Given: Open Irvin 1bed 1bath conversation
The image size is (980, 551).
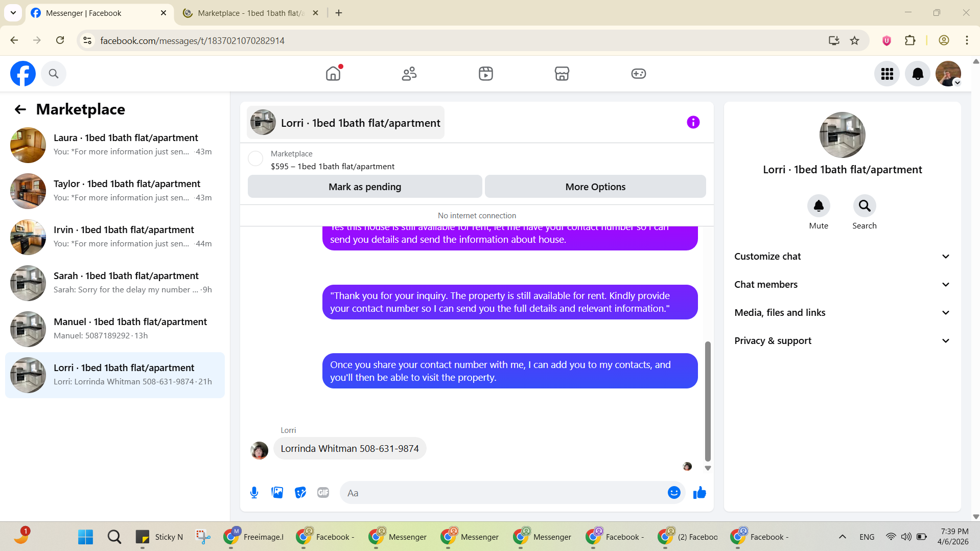Looking at the screenshot, I should 115,237.
